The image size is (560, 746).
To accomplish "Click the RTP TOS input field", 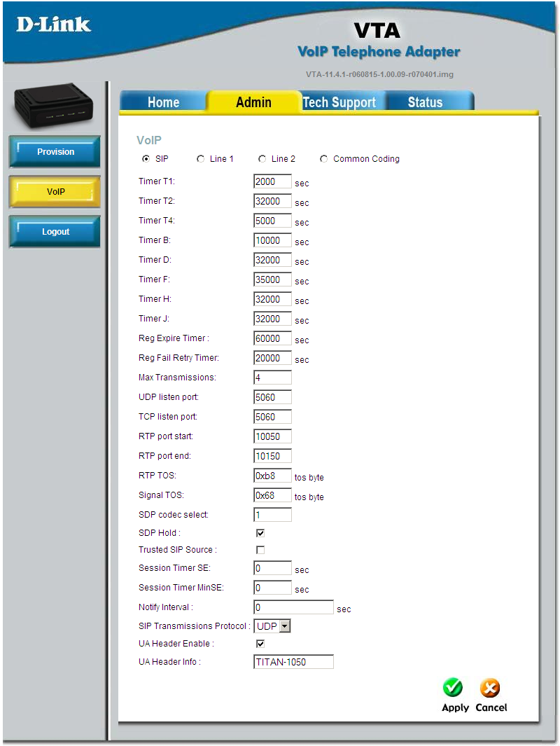I will [x=272, y=476].
